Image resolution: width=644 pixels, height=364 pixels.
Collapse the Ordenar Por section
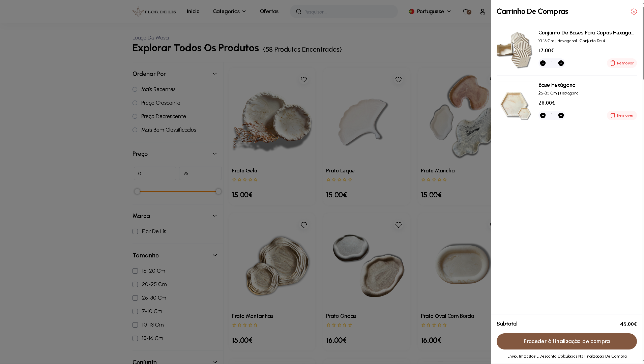point(215,74)
